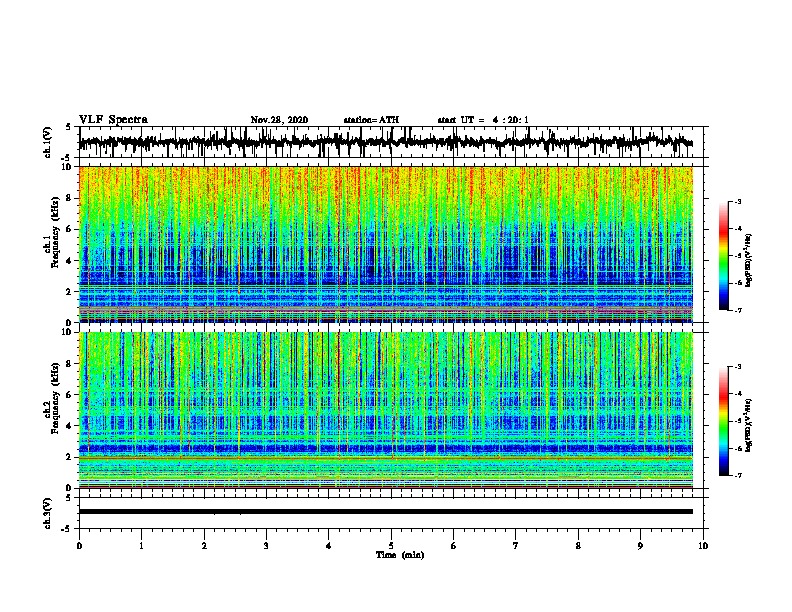
Task: Click the 'start UT = 4:20:1' label
Action: point(483,120)
